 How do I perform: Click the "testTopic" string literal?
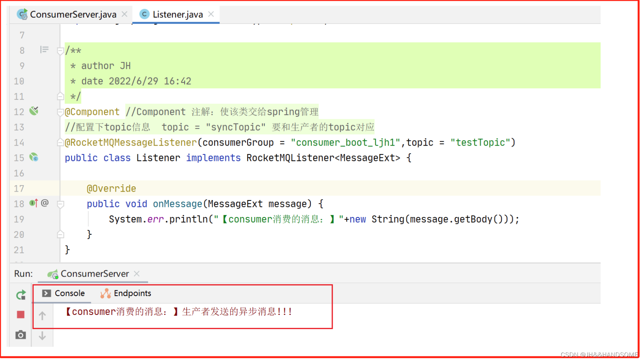tap(480, 143)
